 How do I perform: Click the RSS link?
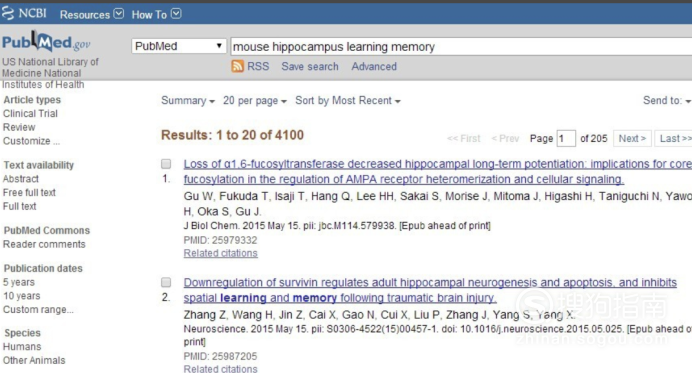(x=258, y=66)
